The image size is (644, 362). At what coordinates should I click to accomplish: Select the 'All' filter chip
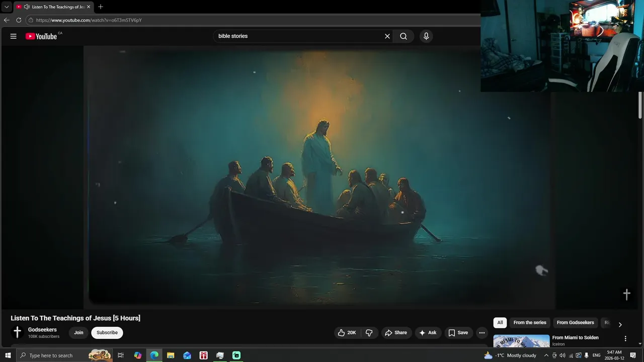pos(500,323)
